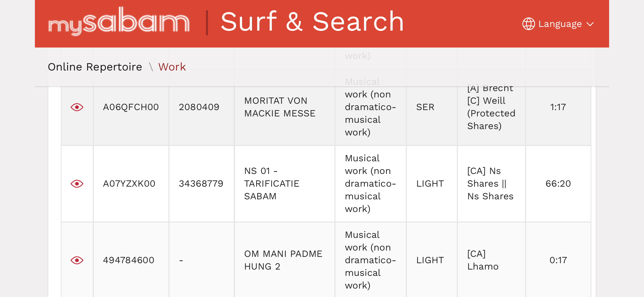Screen dimensions: 644x297
Task: Open the Language dropdown menu
Action: pyautogui.click(x=560, y=24)
